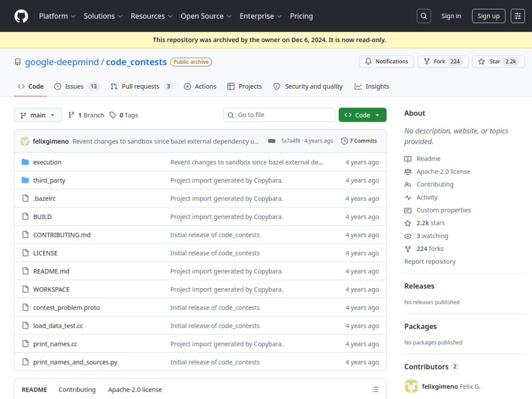This screenshot has height=399, width=532.
Task: Open print_names.cc file
Action: 55,344
